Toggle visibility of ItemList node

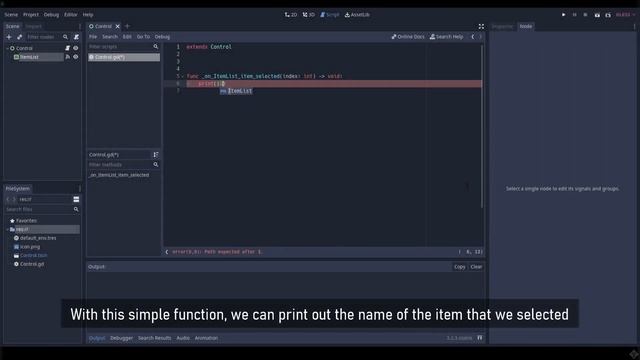(x=76, y=57)
